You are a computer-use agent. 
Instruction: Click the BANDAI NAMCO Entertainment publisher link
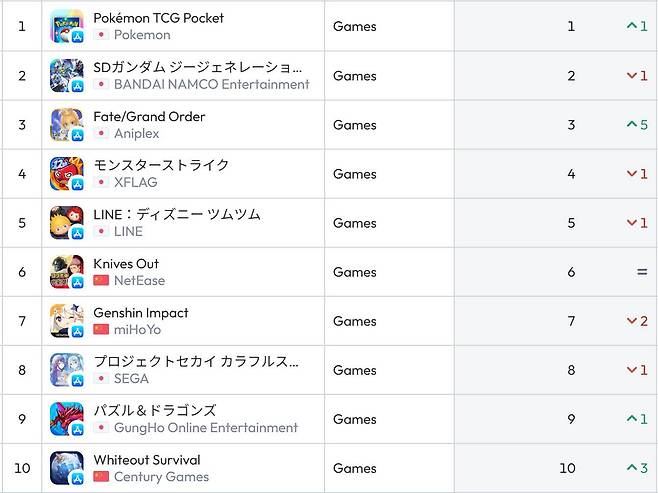pos(211,85)
